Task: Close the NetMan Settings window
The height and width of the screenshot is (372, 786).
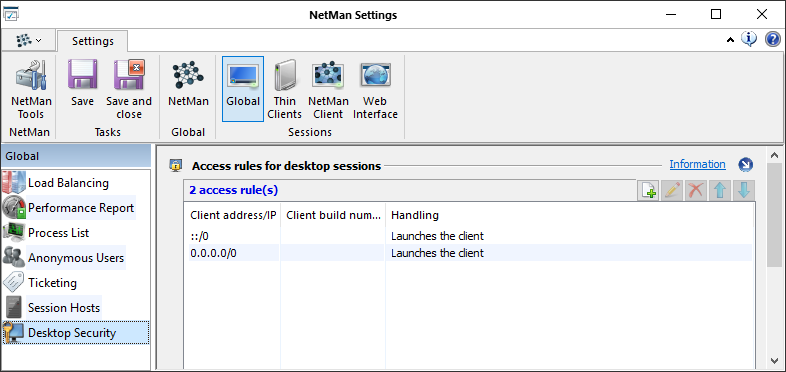Action: coord(761,14)
